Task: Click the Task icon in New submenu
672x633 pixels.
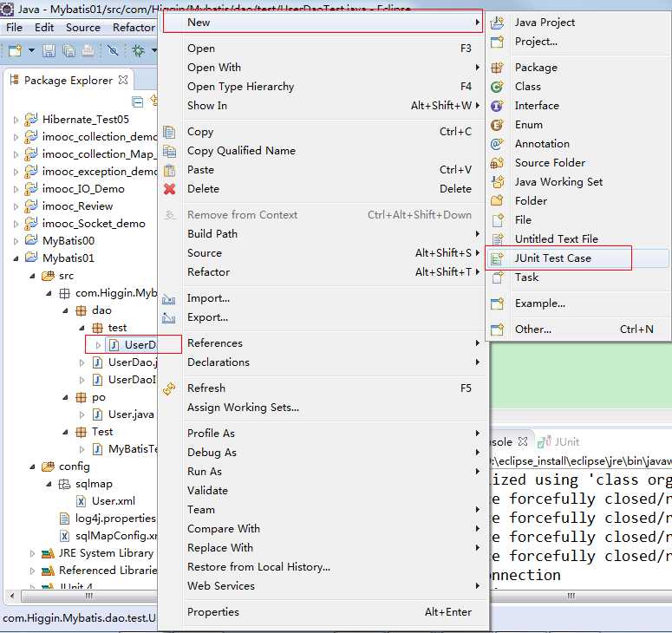Action: (x=497, y=277)
